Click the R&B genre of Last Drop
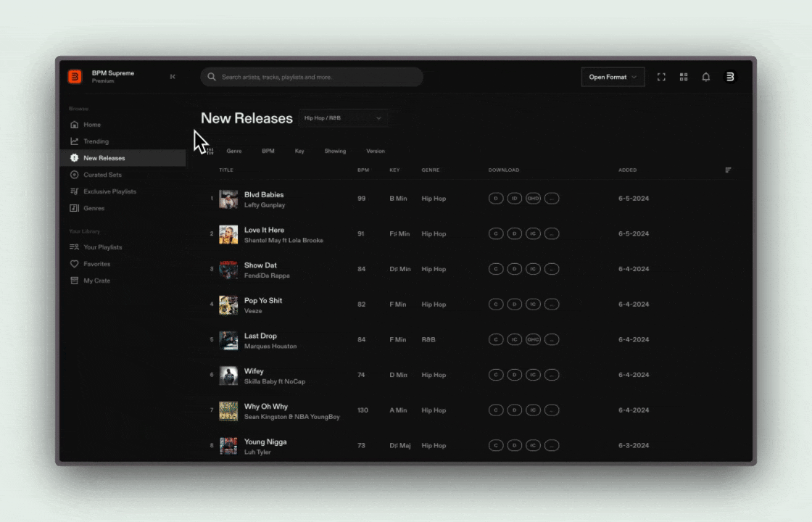The width and height of the screenshot is (812, 522). tap(428, 339)
